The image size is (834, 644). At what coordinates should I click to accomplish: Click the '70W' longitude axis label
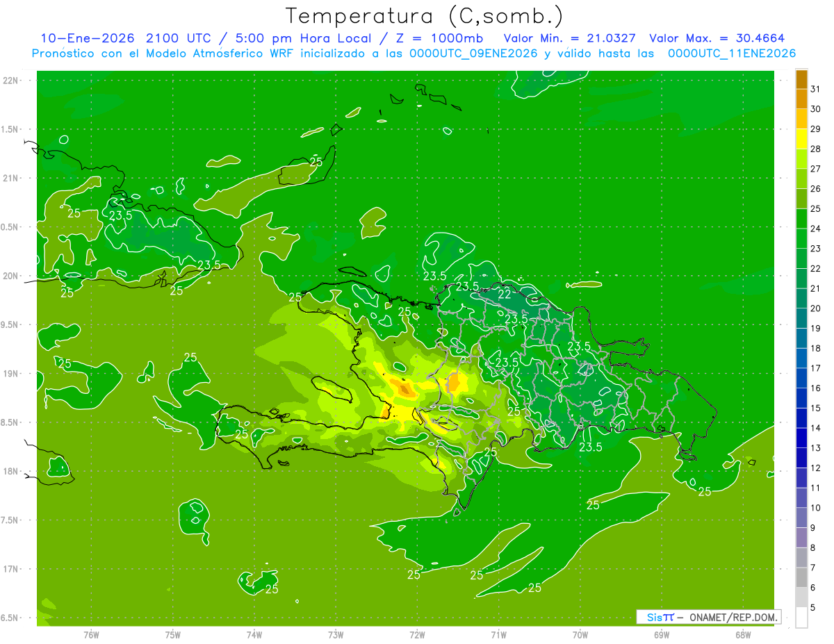[x=580, y=634]
